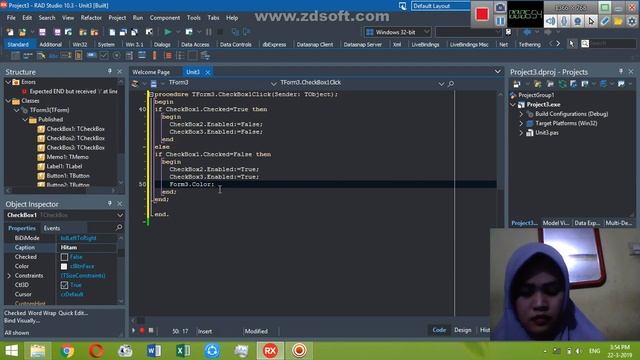Select the TListBox component icon
This screenshot has width=640, height=360.
129,56
